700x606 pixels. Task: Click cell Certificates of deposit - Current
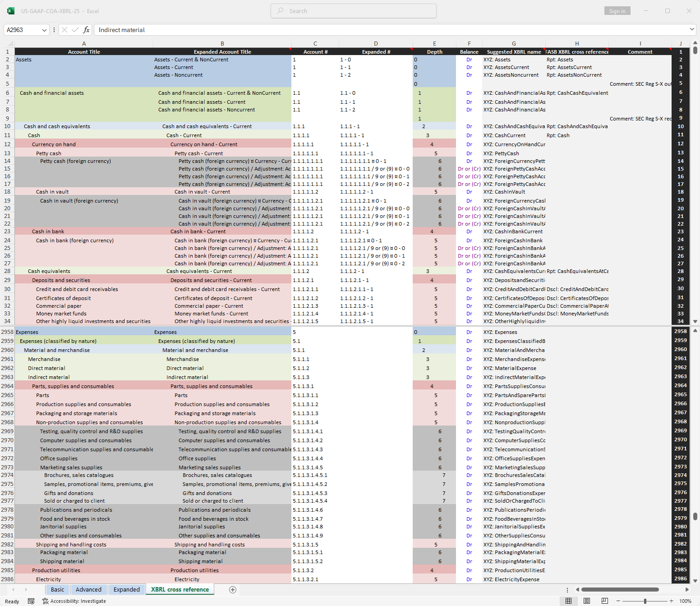[x=222, y=298]
